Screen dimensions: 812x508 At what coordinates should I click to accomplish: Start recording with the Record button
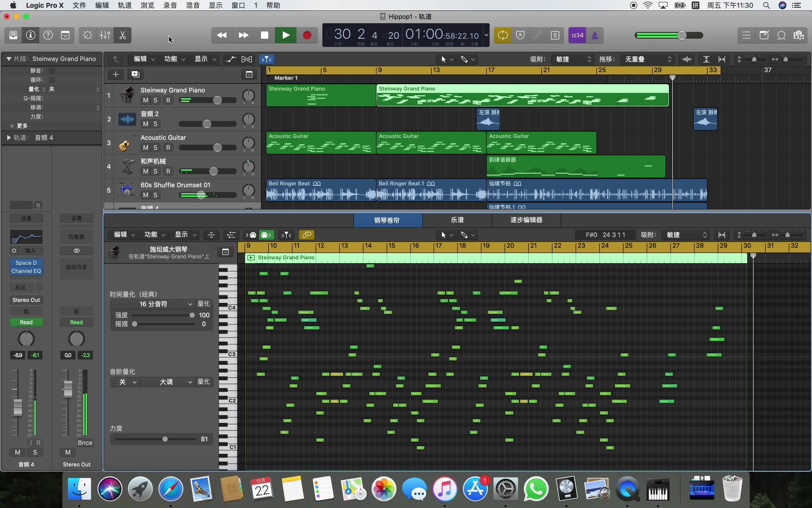pyautogui.click(x=307, y=35)
